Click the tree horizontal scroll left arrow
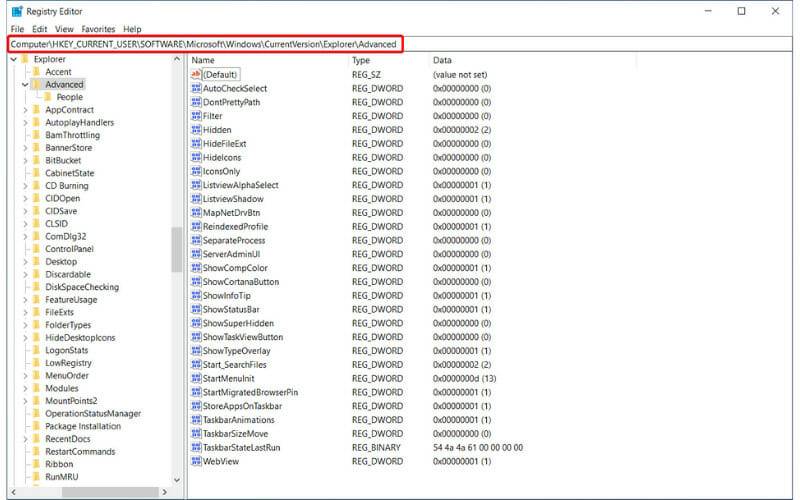The height and width of the screenshot is (500, 800). coord(13,492)
